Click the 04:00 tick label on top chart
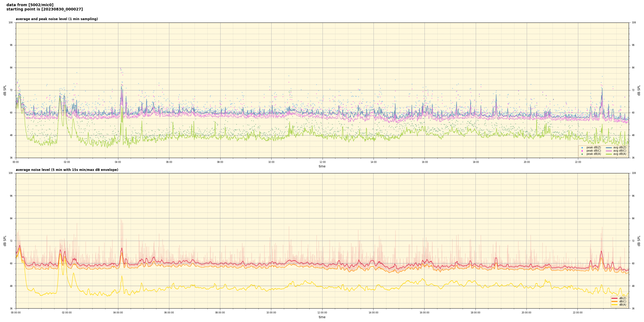The width and height of the screenshot is (644, 322). pyautogui.click(x=118, y=162)
